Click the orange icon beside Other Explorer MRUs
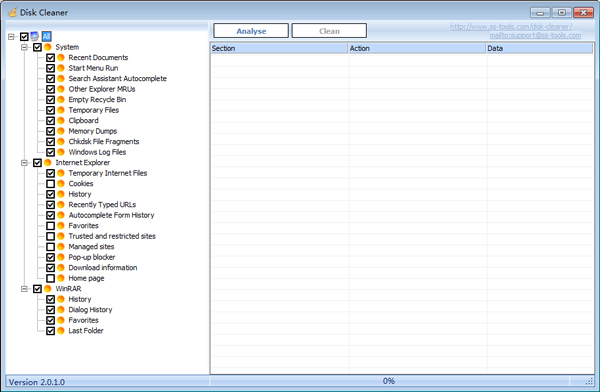This screenshot has height=392, width=600. (x=60, y=89)
